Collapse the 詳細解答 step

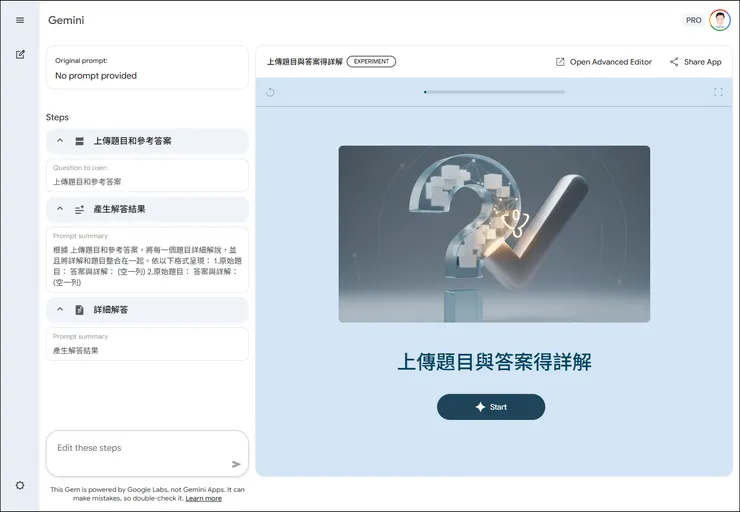(x=60, y=310)
